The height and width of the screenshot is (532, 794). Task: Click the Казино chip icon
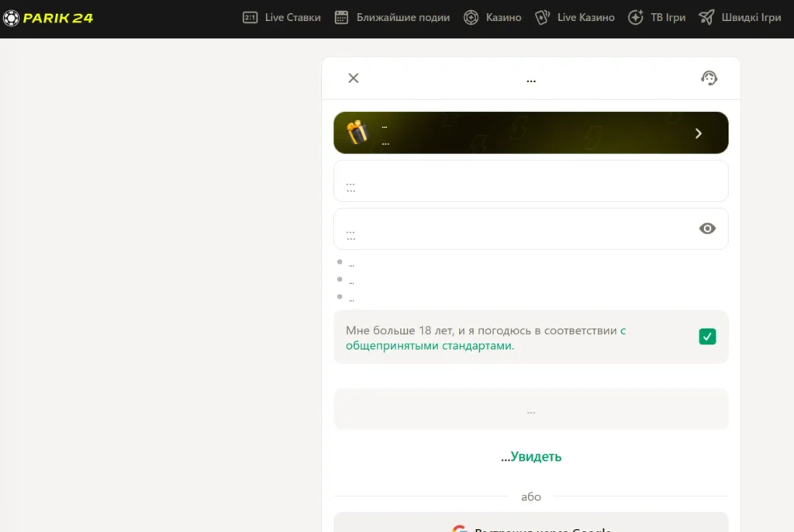click(471, 17)
